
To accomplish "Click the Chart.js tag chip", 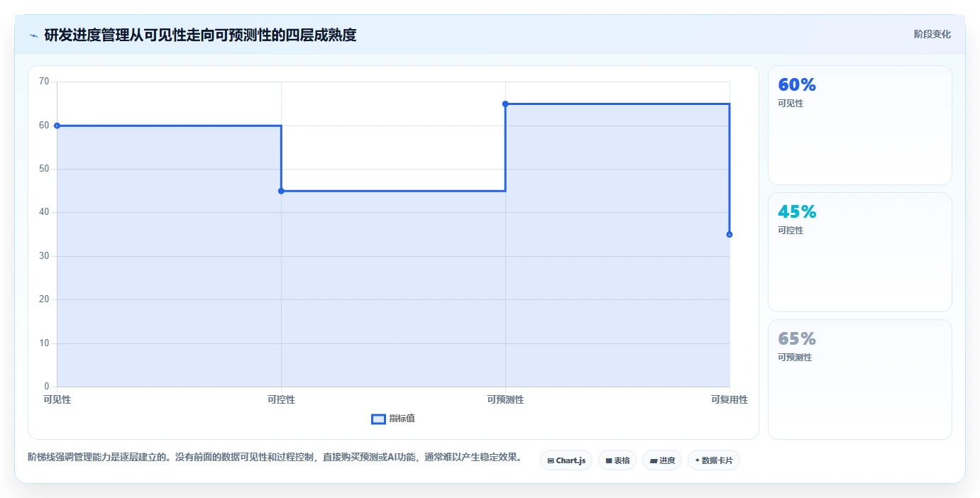I will tap(566, 460).
